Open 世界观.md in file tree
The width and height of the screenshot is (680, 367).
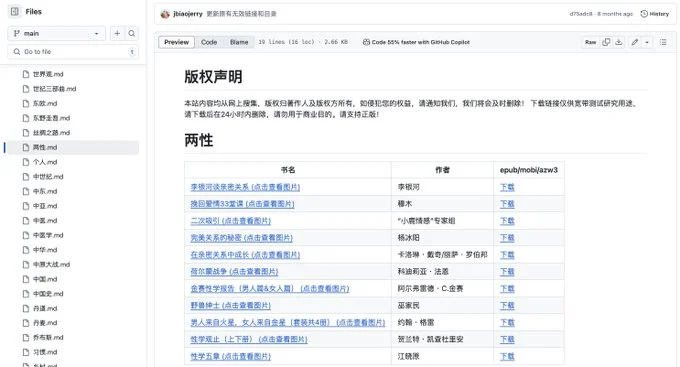click(x=48, y=74)
